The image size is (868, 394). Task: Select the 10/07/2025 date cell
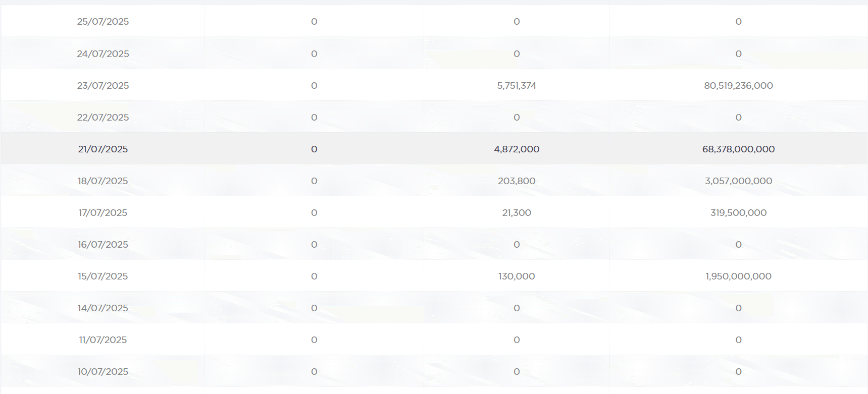[103, 372]
